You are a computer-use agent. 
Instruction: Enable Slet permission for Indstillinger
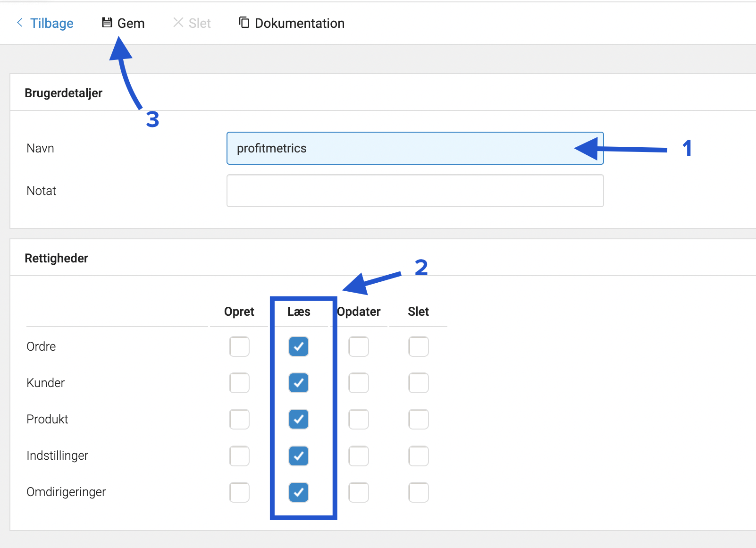[x=419, y=456]
